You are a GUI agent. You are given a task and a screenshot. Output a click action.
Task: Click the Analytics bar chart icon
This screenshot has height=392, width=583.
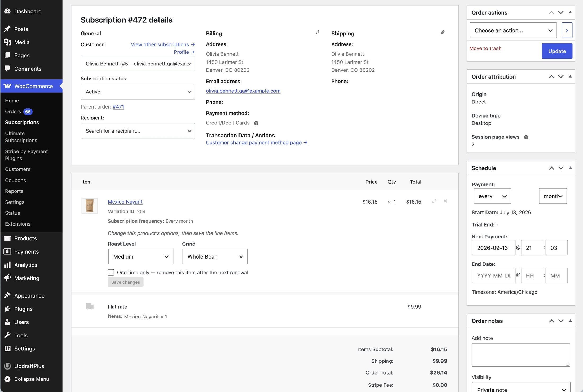coord(7,265)
